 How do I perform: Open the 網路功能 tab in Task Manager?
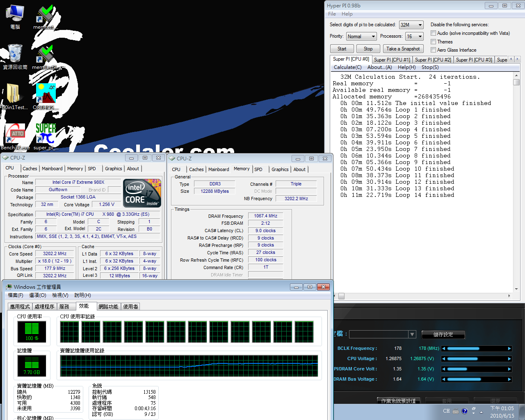click(108, 306)
